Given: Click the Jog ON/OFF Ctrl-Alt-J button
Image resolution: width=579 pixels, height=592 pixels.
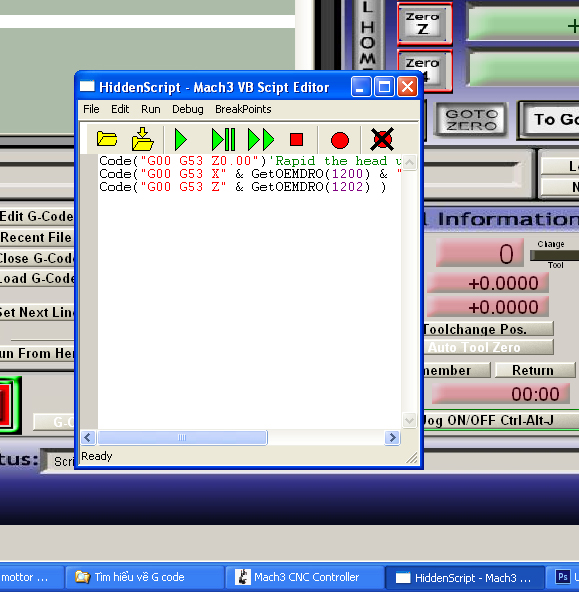Looking at the screenshot, I should (501, 420).
